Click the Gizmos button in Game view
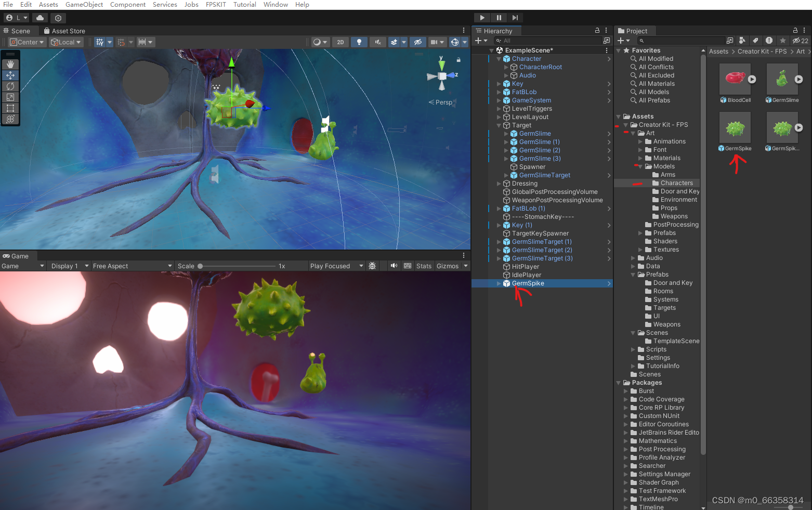 click(x=447, y=266)
